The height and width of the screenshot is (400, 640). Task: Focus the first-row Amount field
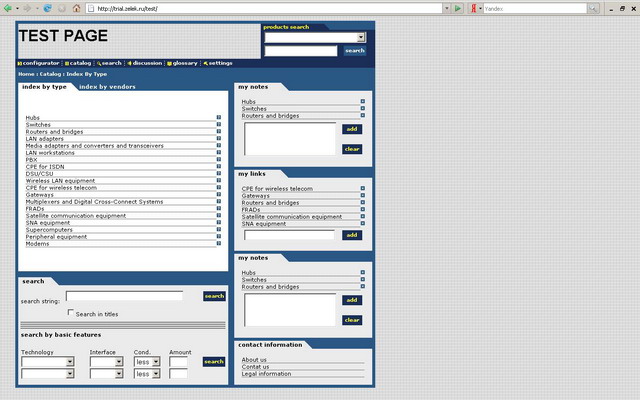point(178,362)
